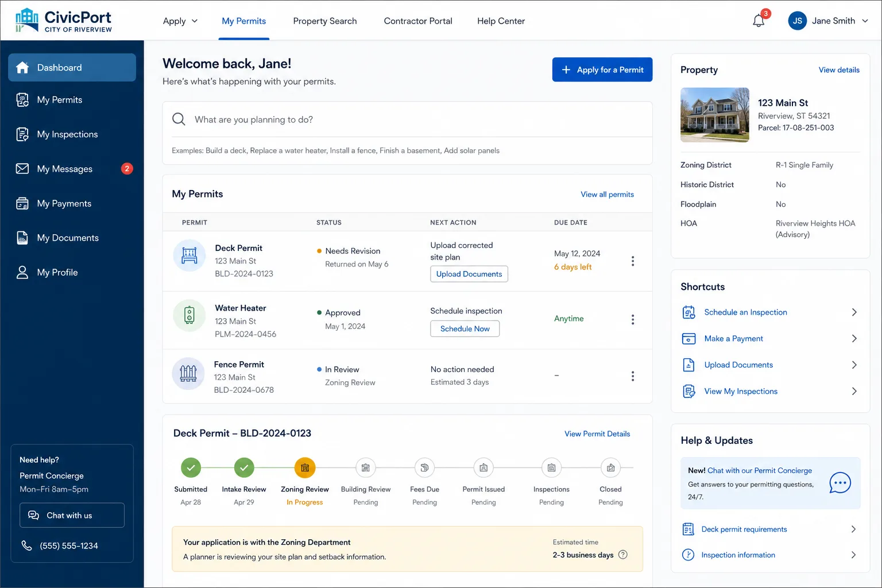Go to Property Search in top nav
The height and width of the screenshot is (588, 882).
(x=325, y=21)
